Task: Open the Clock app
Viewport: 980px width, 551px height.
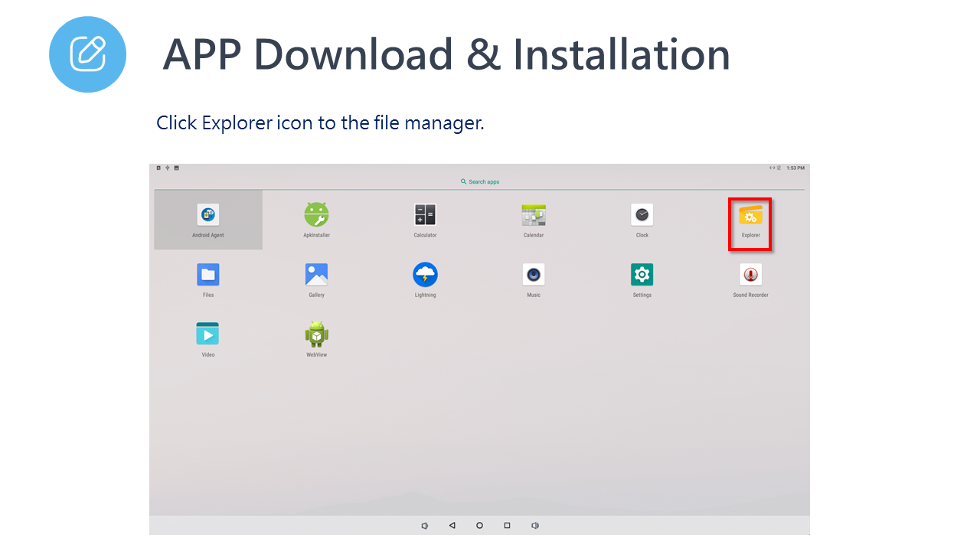Action: pyautogui.click(x=642, y=216)
